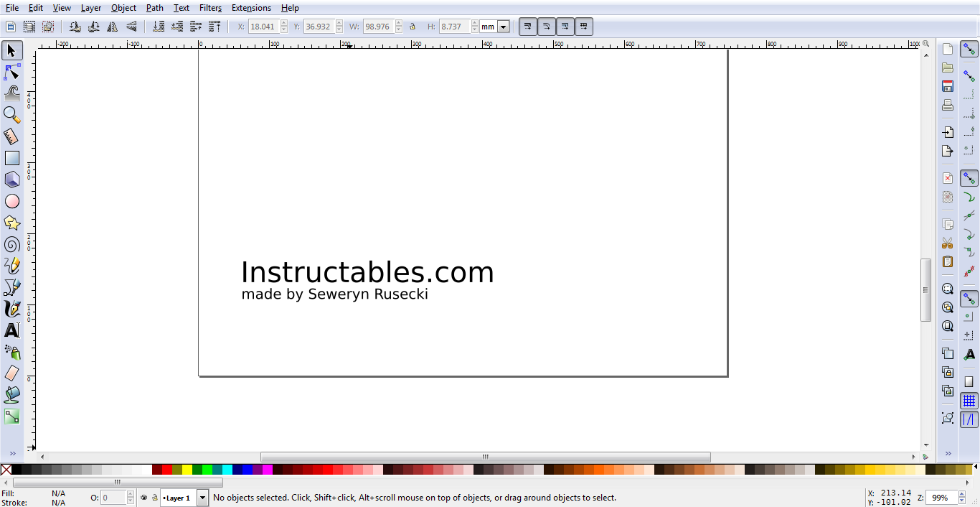Select the Bezier pen tool
Viewport: 980px width, 507px height.
[12, 287]
